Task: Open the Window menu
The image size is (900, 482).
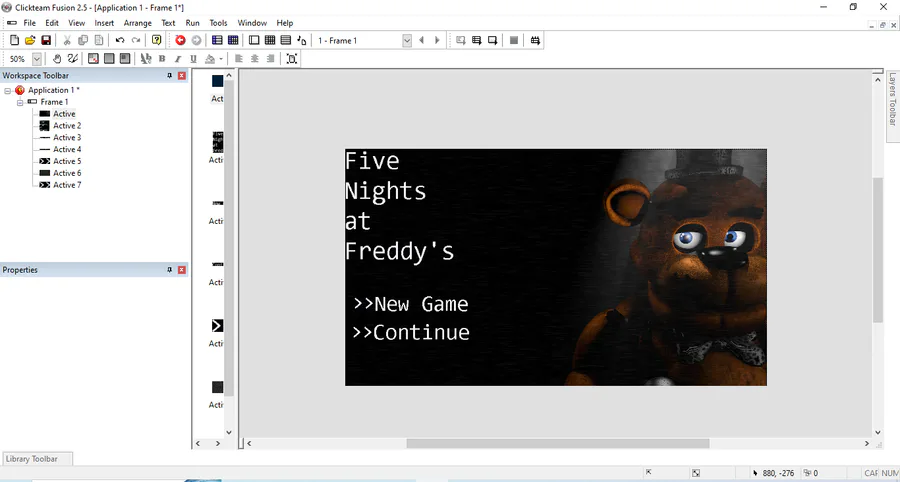Action: click(x=252, y=23)
